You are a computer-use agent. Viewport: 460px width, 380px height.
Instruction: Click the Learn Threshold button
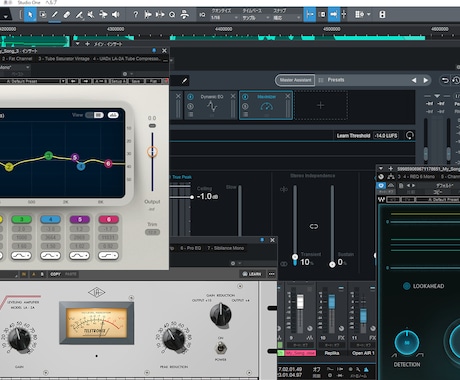click(353, 136)
